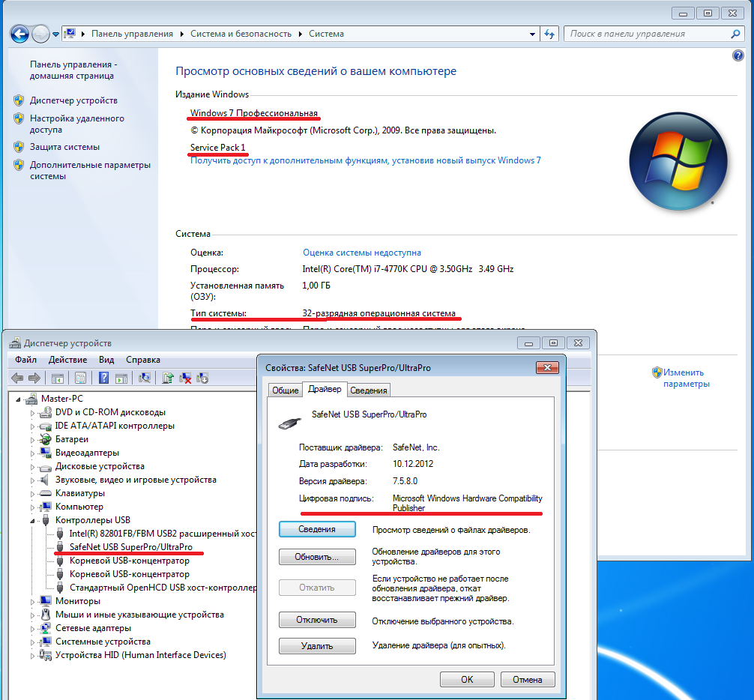Click the computer icon in the address bar
Screen dimensions: 754x700
coord(70,33)
